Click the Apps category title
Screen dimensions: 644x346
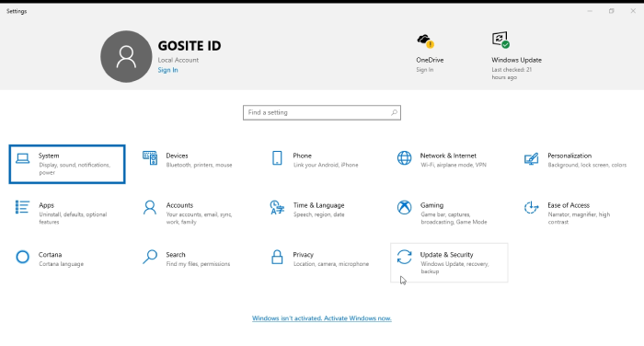pos(46,205)
